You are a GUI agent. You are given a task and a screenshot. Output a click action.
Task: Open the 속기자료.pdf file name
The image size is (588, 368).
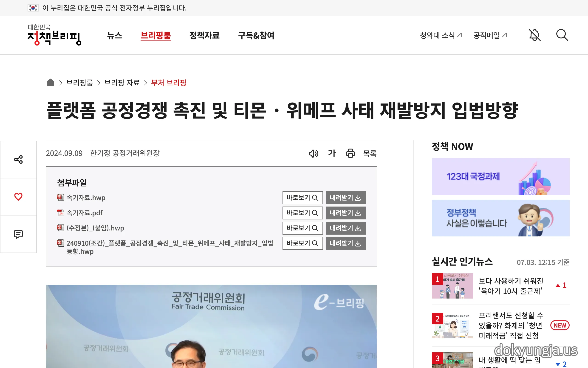(x=85, y=213)
